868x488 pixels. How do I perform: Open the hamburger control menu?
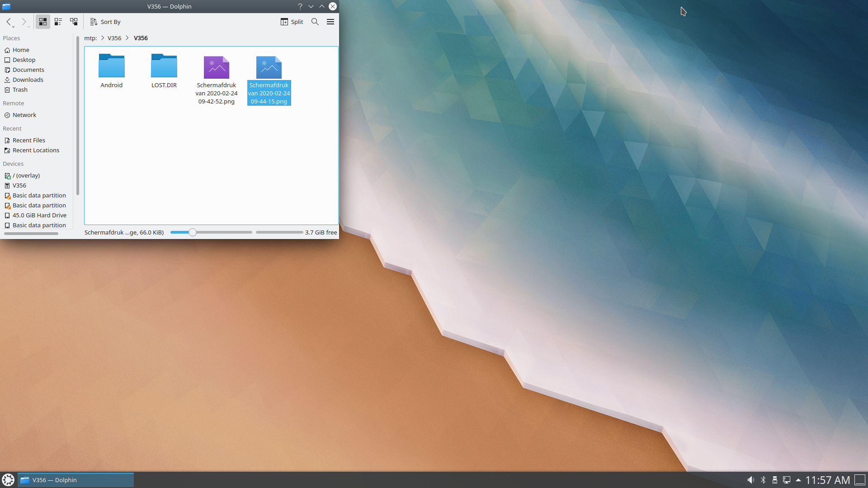(x=330, y=22)
